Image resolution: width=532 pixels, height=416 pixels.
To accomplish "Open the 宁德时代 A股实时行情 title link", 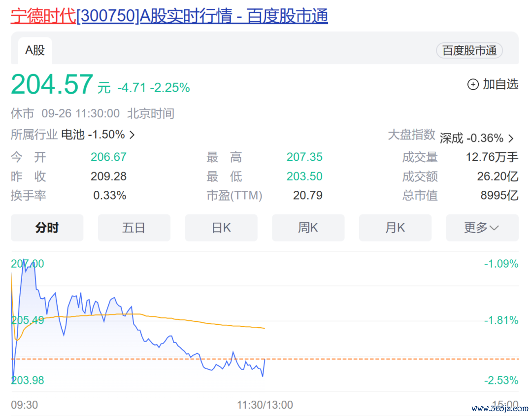I will [169, 16].
